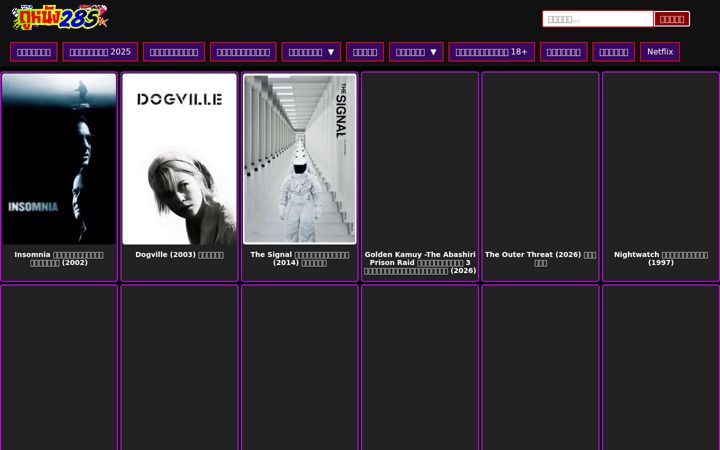Click the red search submit button
This screenshot has width=720, height=450.
[671, 19]
